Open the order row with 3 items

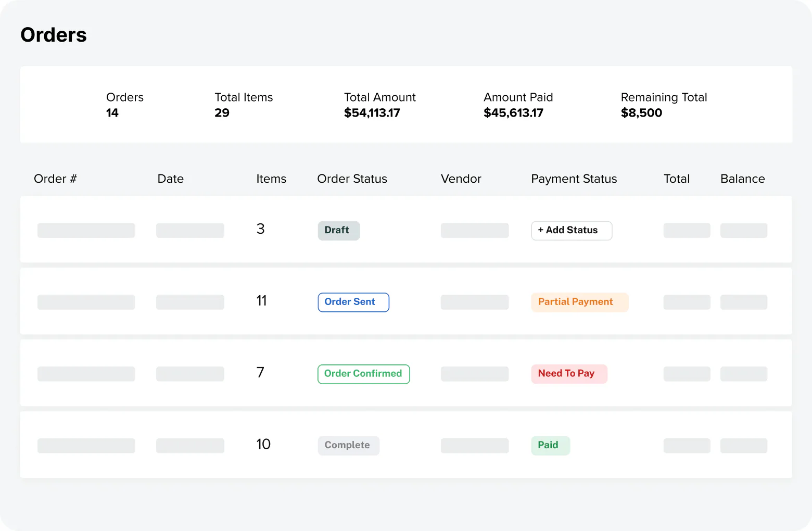406,230
